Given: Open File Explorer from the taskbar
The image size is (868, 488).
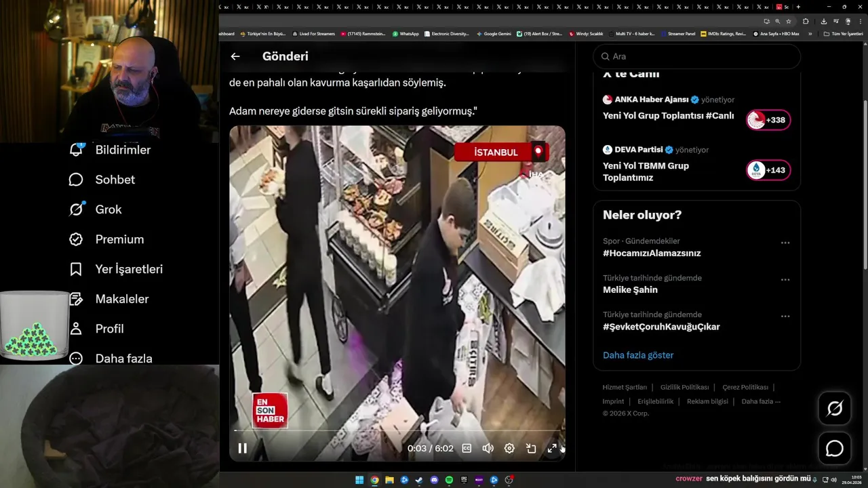Looking at the screenshot, I should point(389,480).
